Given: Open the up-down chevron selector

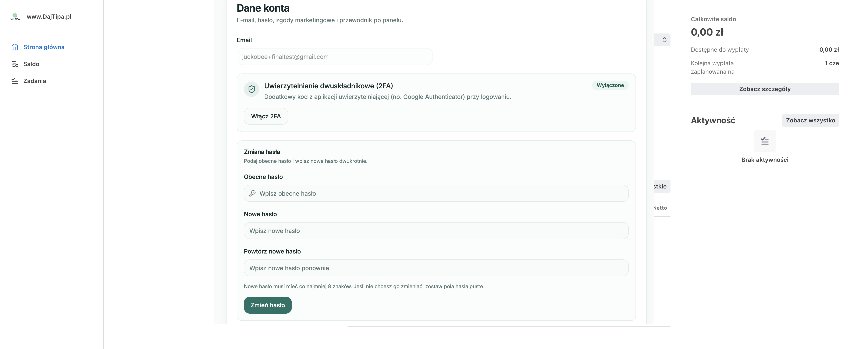Looking at the screenshot, I should tap(664, 40).
